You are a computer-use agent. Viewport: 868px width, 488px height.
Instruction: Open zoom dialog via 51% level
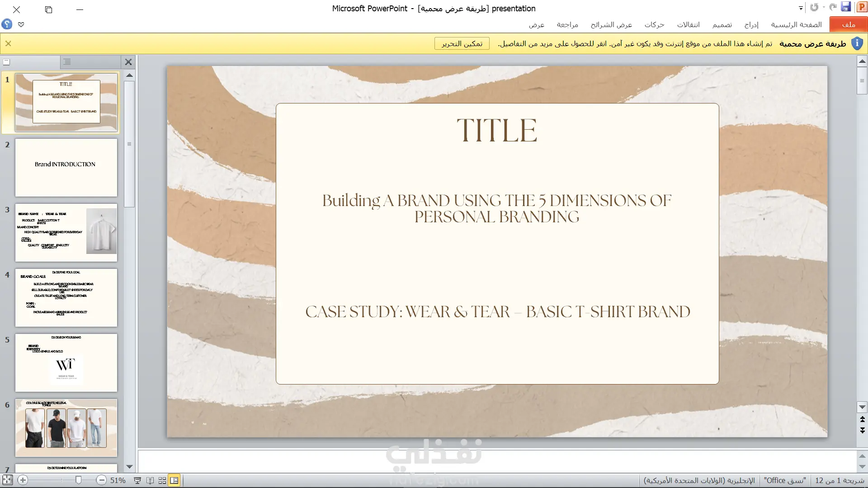tap(118, 480)
